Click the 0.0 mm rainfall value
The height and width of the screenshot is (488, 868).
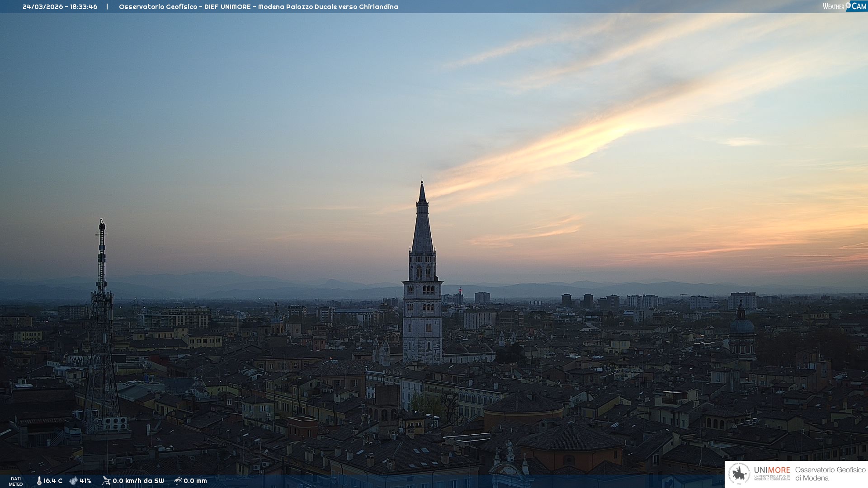[195, 481]
